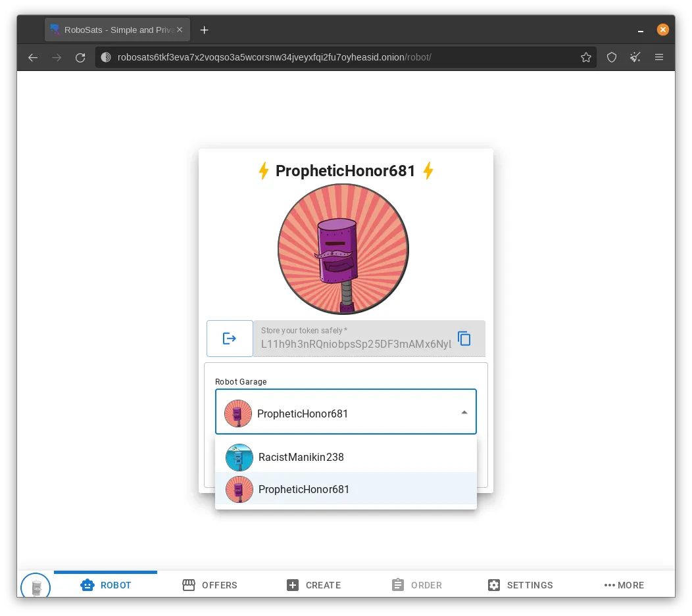Go back in browser history
Screen dimensions: 692x616
33,57
